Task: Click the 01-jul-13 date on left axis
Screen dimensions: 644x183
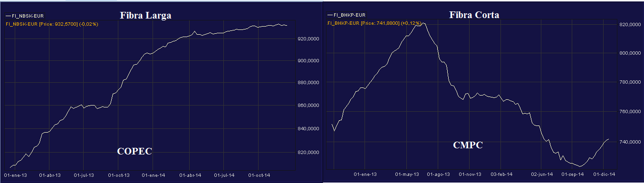Action: coord(85,175)
